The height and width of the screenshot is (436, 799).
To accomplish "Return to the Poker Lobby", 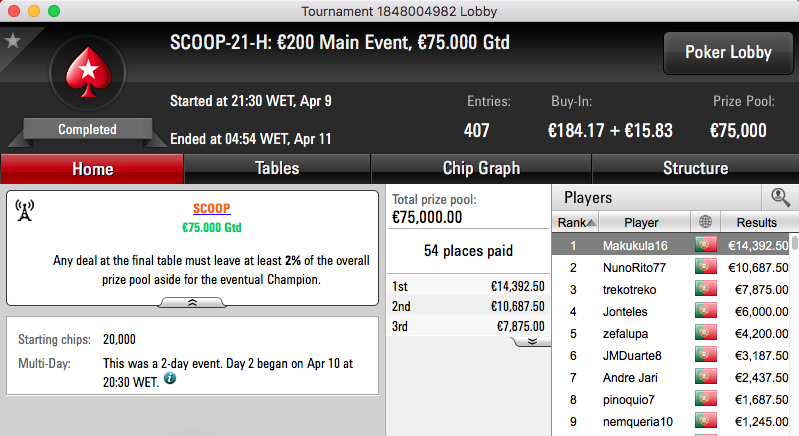I will tap(728, 52).
